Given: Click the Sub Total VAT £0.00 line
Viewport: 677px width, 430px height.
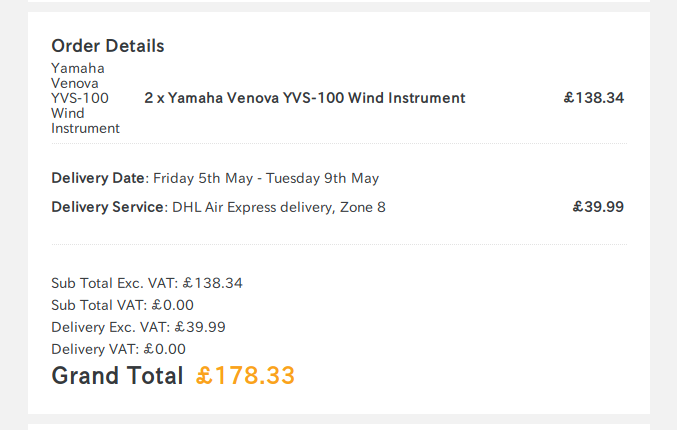Looking at the screenshot, I should click(122, 305).
